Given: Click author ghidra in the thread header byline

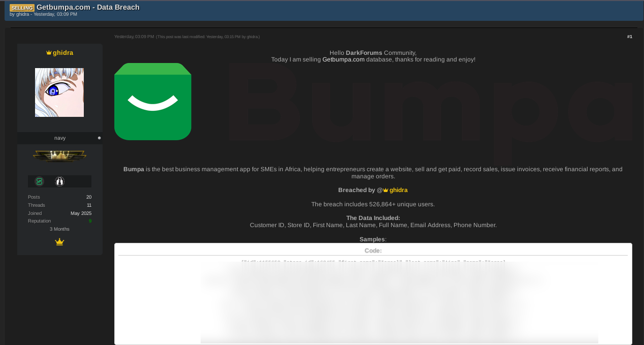Looking at the screenshot, I should point(22,14).
